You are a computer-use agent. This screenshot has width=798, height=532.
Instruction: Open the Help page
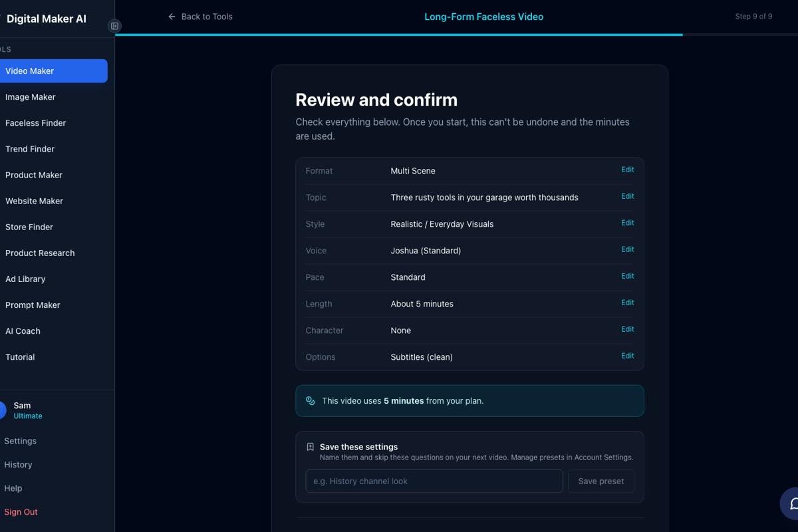[x=13, y=488]
